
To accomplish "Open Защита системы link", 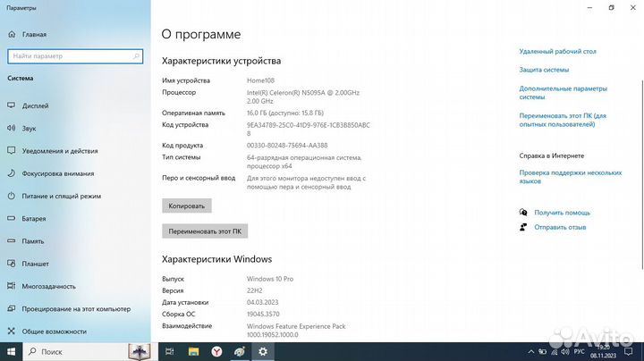I will (x=544, y=70).
